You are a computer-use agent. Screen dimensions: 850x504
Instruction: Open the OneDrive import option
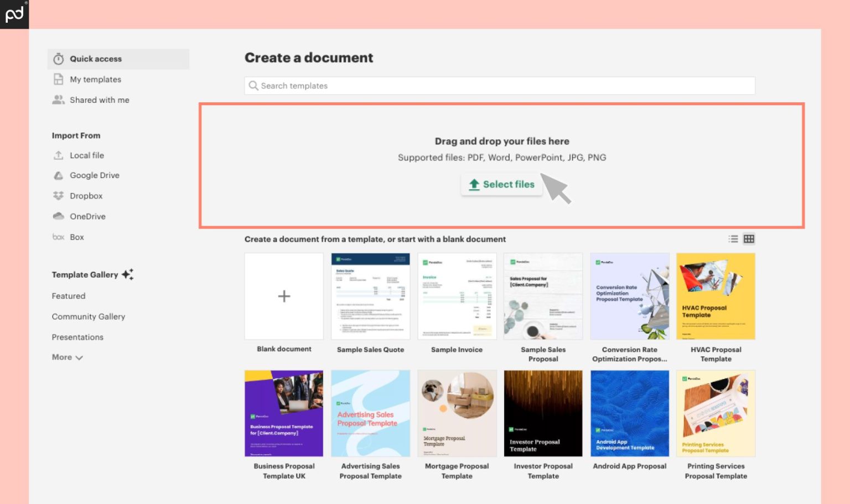[x=87, y=216]
